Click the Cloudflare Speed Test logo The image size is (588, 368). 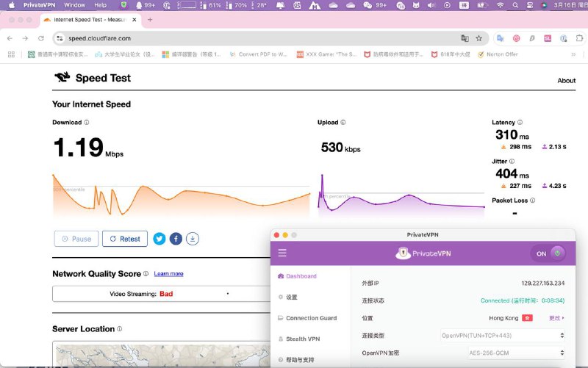pyautogui.click(x=62, y=77)
